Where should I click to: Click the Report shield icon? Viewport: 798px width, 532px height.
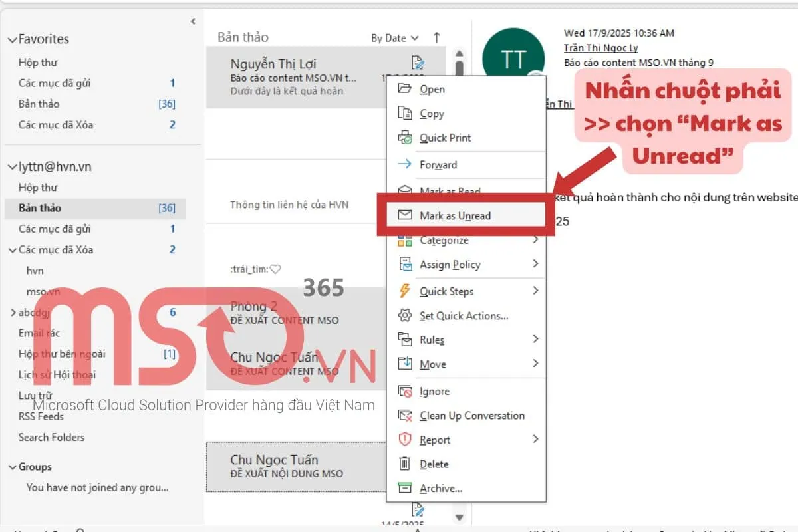pyautogui.click(x=404, y=440)
